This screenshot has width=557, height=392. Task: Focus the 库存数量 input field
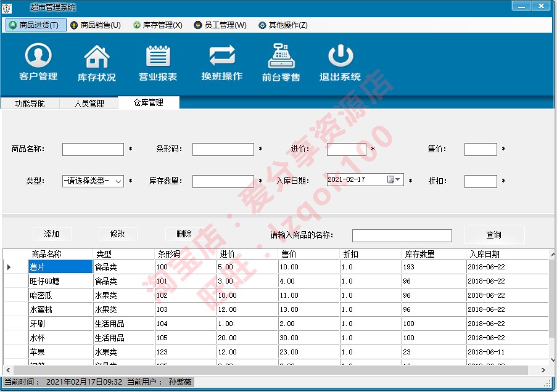coord(223,181)
